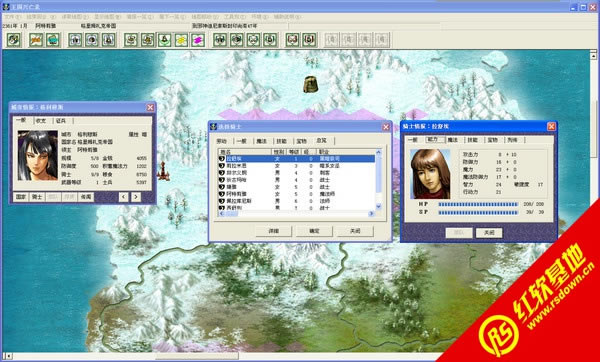The height and width of the screenshot is (362, 600).
Task: Click the magenta shape toolbar icon
Action: tap(198, 40)
